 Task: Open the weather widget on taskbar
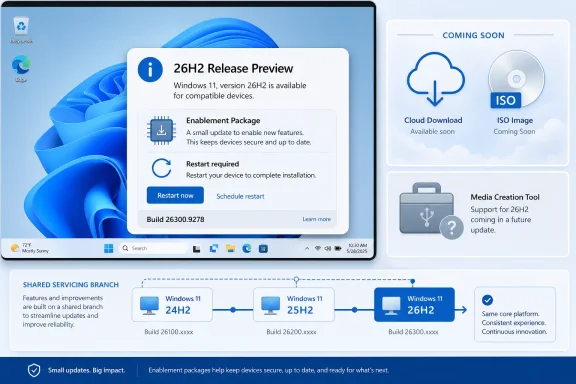point(29,248)
